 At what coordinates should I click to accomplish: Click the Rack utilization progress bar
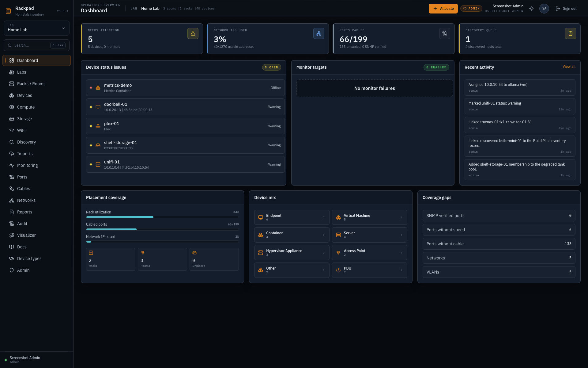pyautogui.click(x=162, y=217)
